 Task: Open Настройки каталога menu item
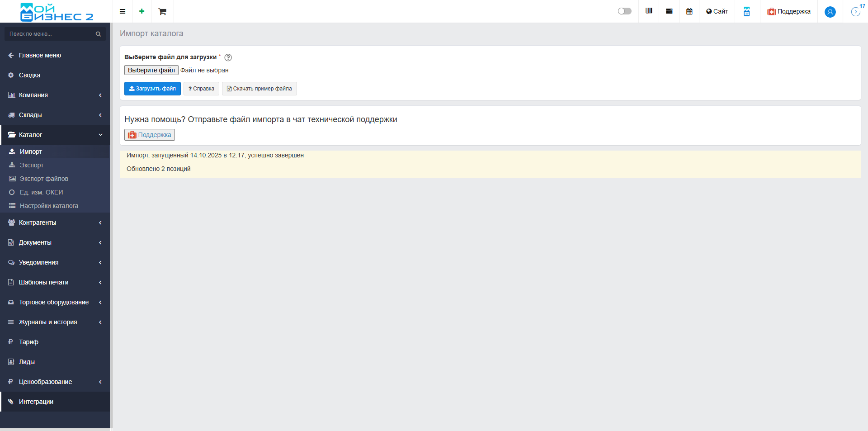tap(49, 206)
